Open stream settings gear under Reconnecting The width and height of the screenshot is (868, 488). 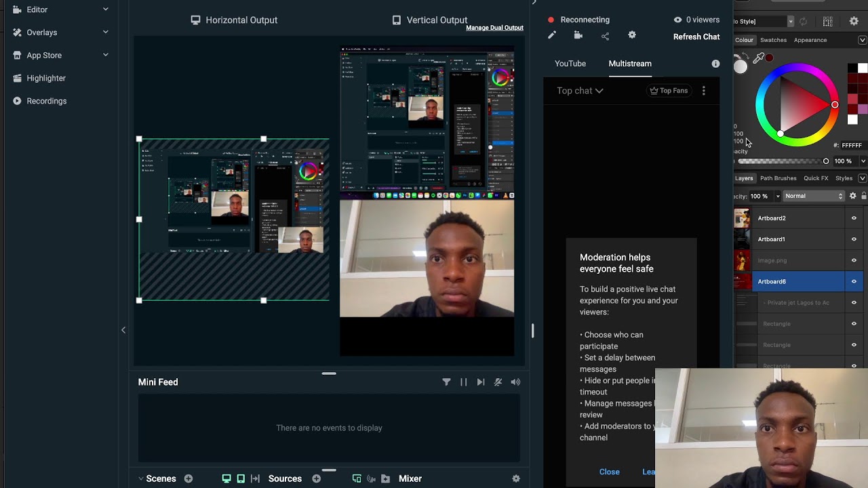click(632, 35)
